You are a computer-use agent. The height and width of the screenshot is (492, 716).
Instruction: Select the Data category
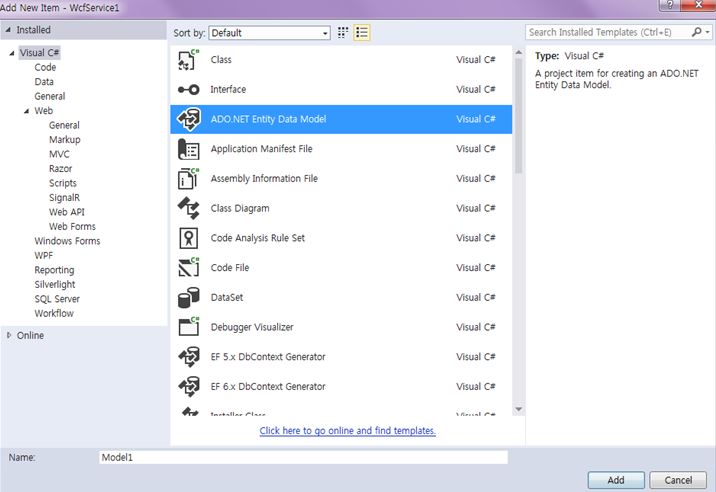44,82
